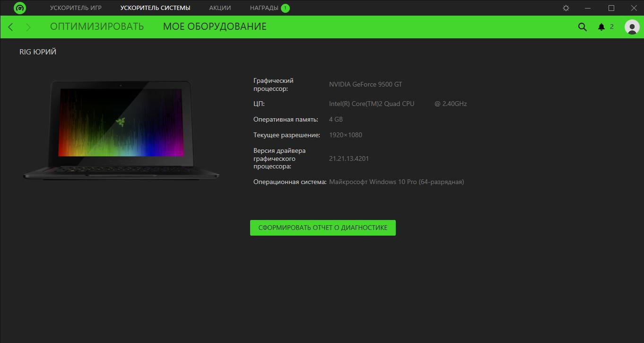Open the НАГРАДЫ tab
The width and height of the screenshot is (644, 343).
coord(264,8)
